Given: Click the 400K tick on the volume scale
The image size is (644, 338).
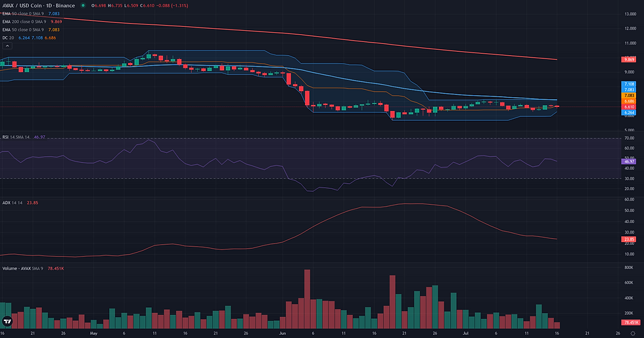Looking at the screenshot, I should (x=628, y=298).
